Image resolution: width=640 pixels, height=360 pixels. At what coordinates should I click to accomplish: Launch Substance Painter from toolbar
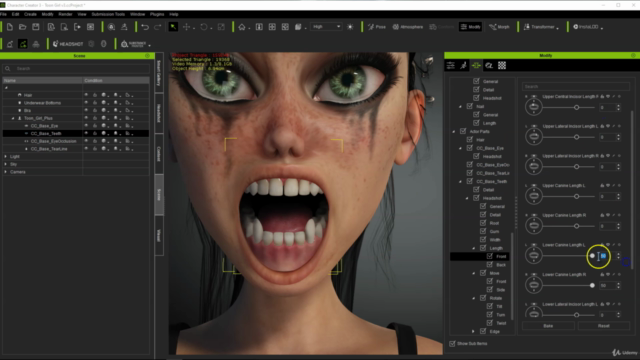coord(133,44)
